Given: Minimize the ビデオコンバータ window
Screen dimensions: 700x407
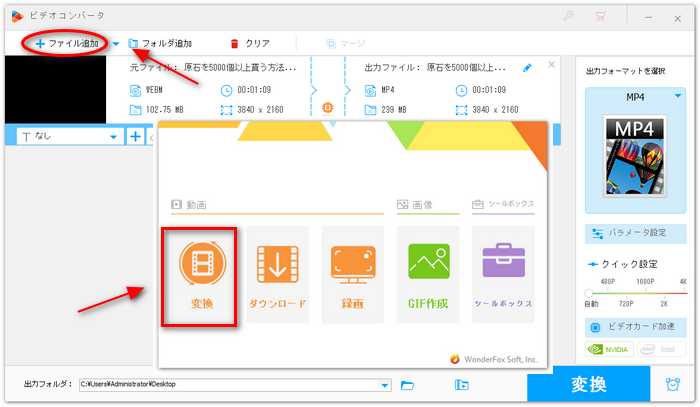Looking at the screenshot, I should 649,18.
